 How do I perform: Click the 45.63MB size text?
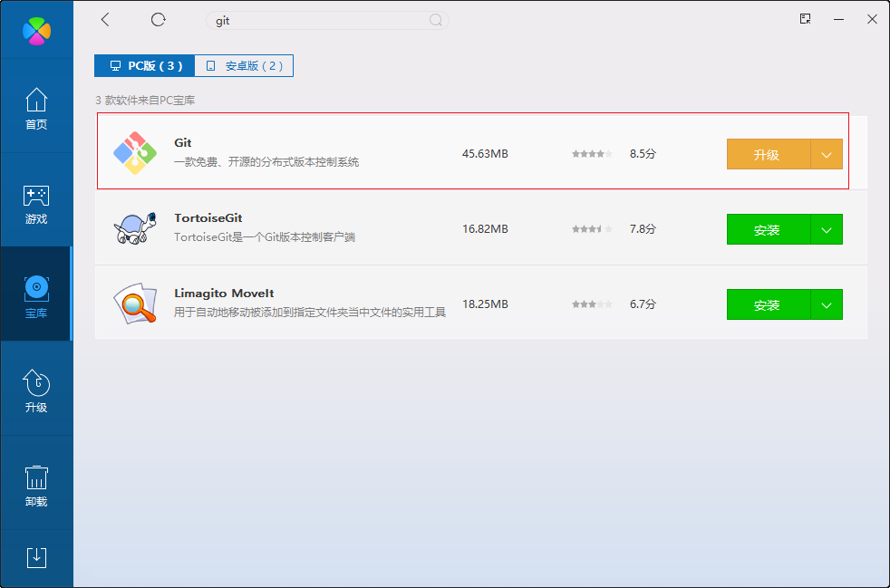click(485, 154)
